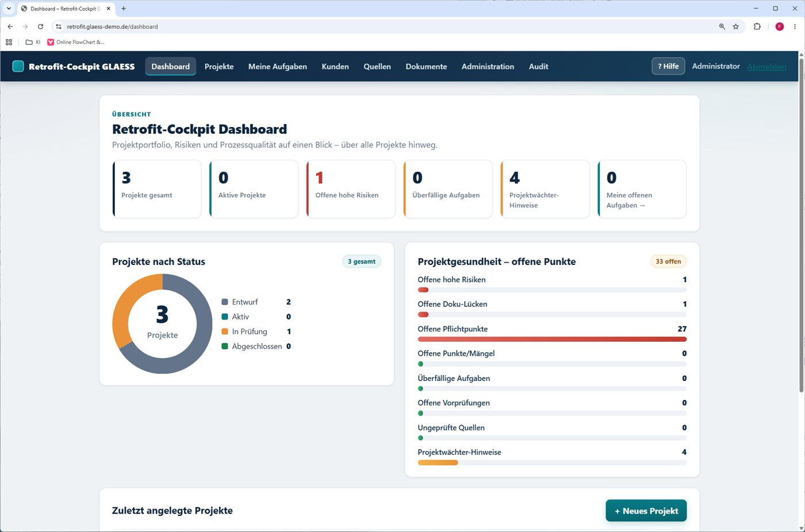Click the Offene Doku-Lücken progress bar
The height and width of the screenshot is (532, 805).
coord(552,314)
